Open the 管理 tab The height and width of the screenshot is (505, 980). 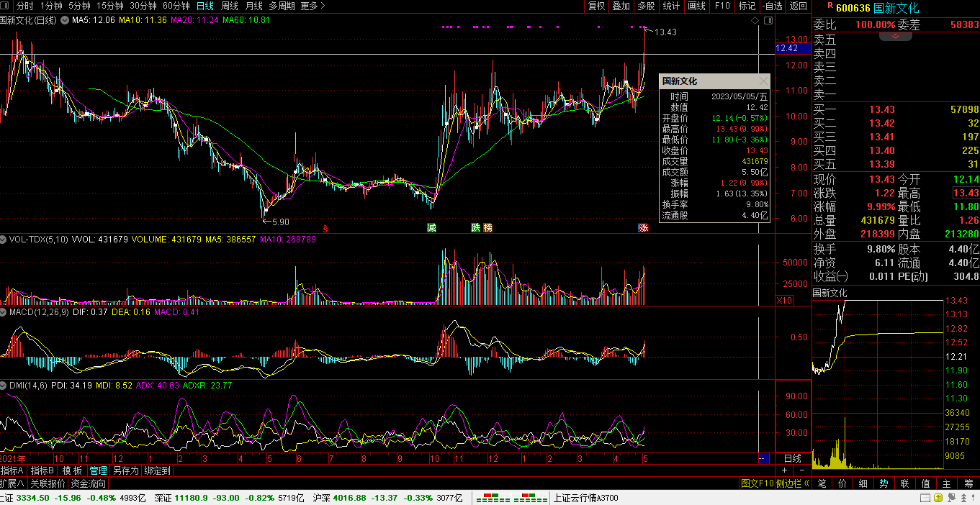(98, 470)
